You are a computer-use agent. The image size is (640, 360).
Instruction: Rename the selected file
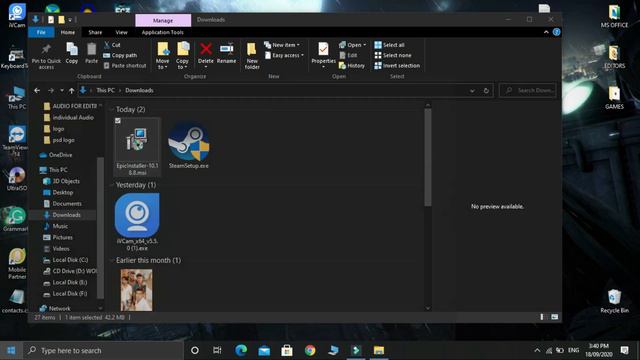click(227, 53)
